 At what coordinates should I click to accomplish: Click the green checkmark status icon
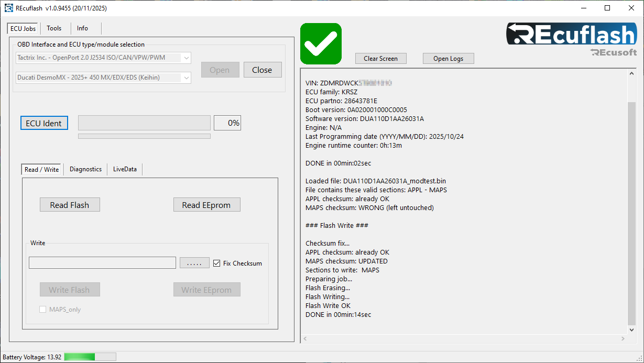(321, 43)
